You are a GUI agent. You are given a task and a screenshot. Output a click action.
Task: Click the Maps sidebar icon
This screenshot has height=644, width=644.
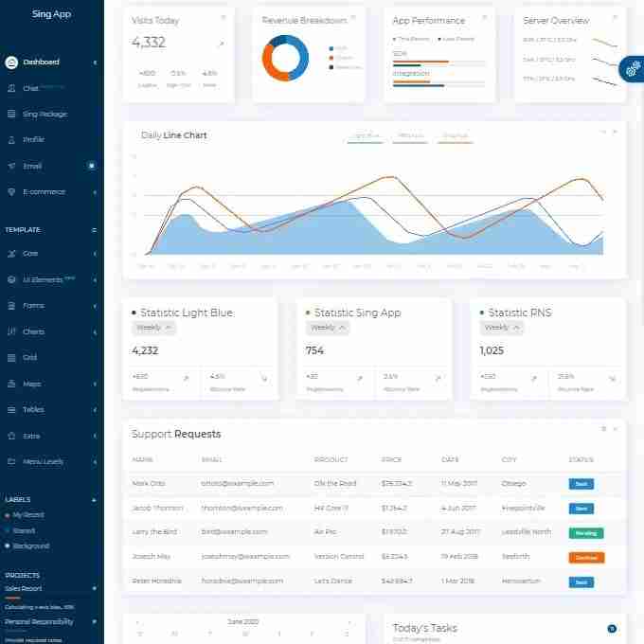(11, 384)
